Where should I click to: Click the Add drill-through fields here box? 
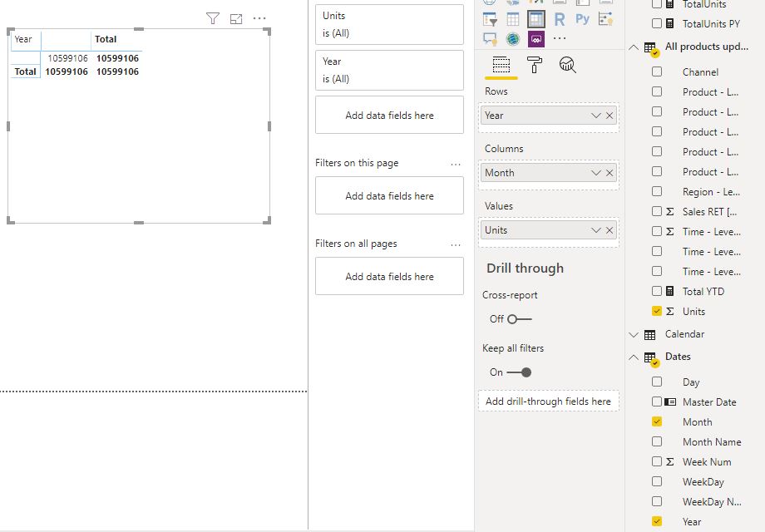click(x=548, y=401)
